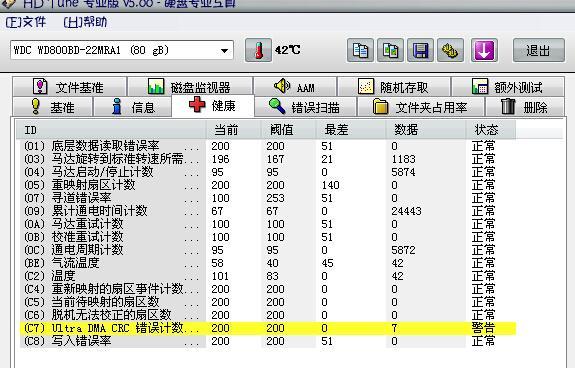
Task: Click the ID column header
Action: tap(111, 130)
